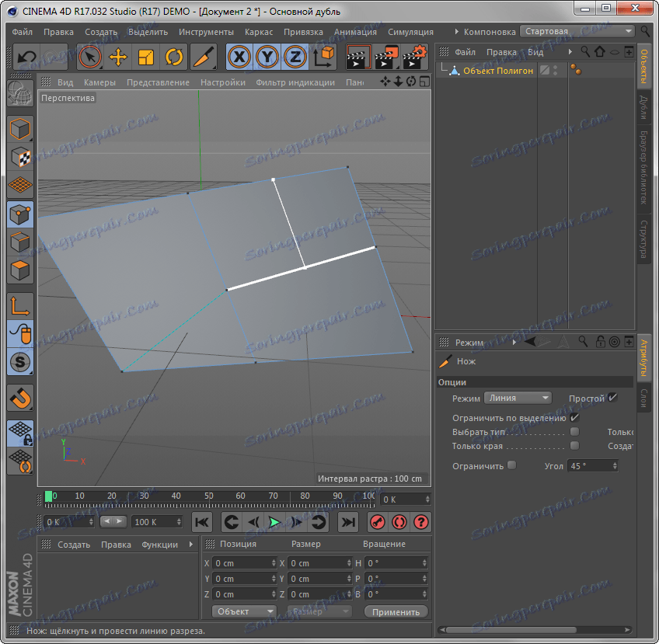Image resolution: width=659 pixels, height=644 pixels.
Task: Click the Make Editable globe icon
Action: 19,93
